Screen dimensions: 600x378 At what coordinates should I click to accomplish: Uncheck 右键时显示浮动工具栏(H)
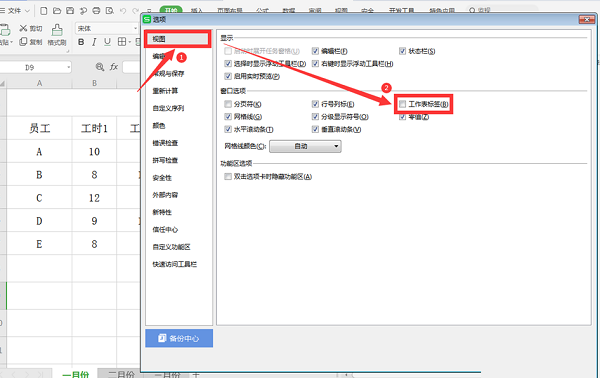click(315, 64)
